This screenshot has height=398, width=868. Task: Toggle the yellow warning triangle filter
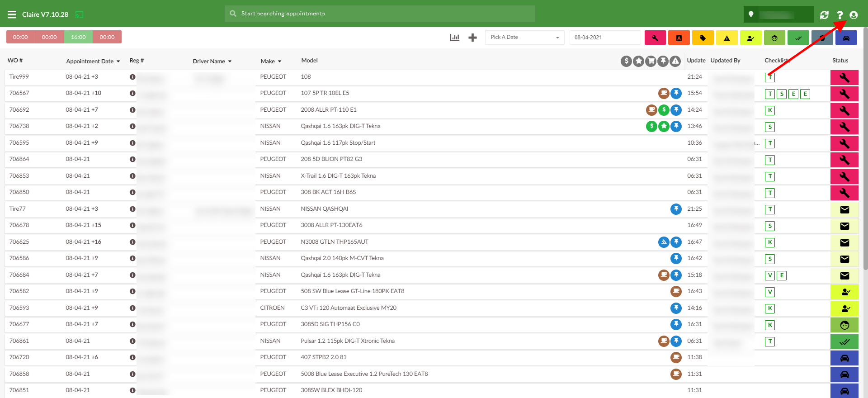[x=726, y=38]
